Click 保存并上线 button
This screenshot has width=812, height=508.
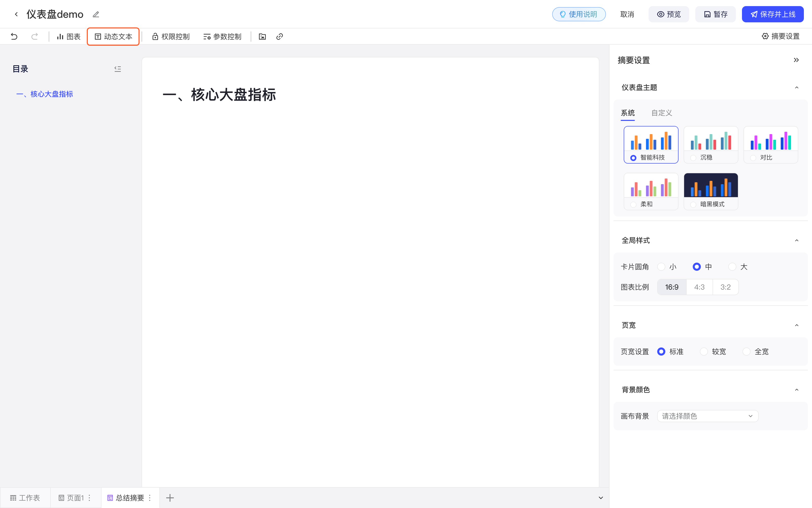click(773, 14)
